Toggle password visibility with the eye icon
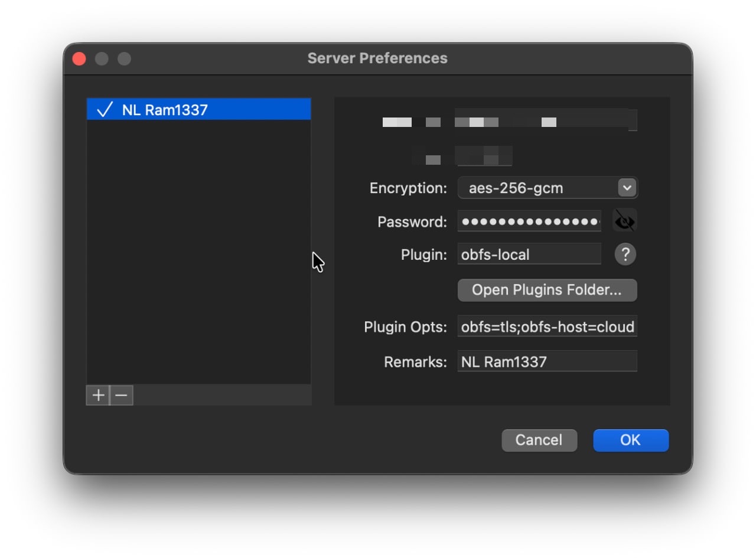This screenshot has height=558, width=756. pyautogui.click(x=624, y=220)
